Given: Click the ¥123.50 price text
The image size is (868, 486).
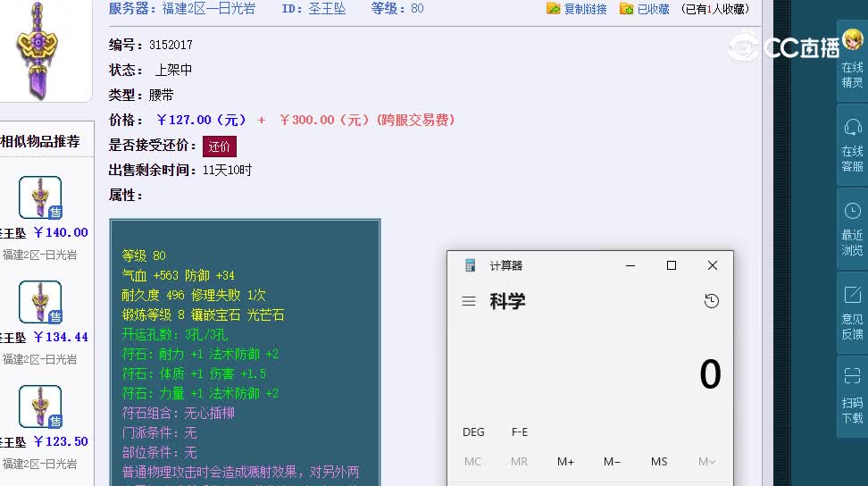Looking at the screenshot, I should point(61,441).
